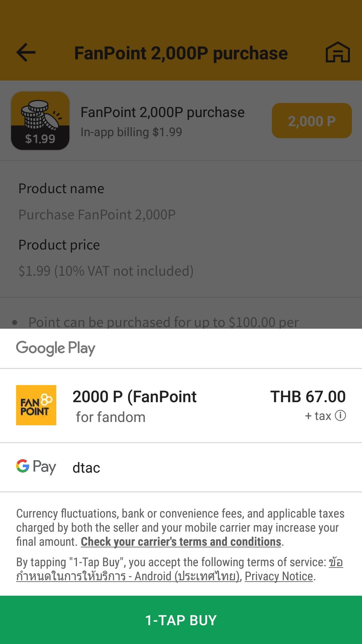Tap the In-app billing $1.99 text

click(131, 132)
